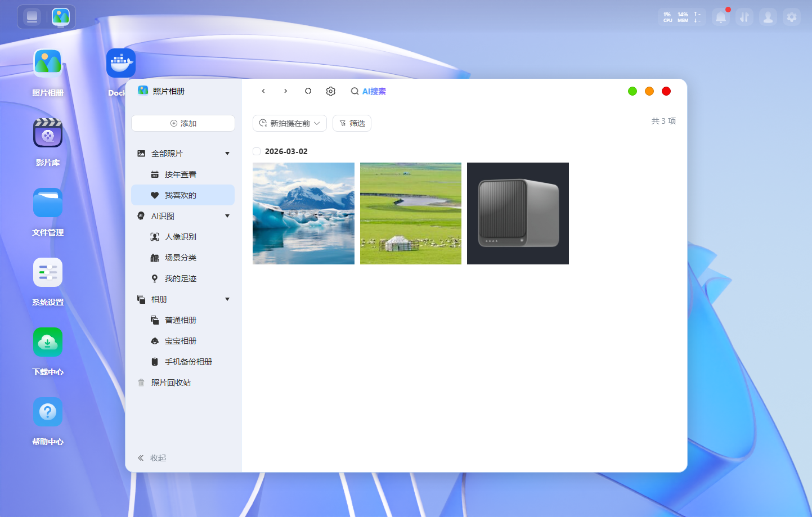Open the photo album settings hexagon icon

(331, 91)
